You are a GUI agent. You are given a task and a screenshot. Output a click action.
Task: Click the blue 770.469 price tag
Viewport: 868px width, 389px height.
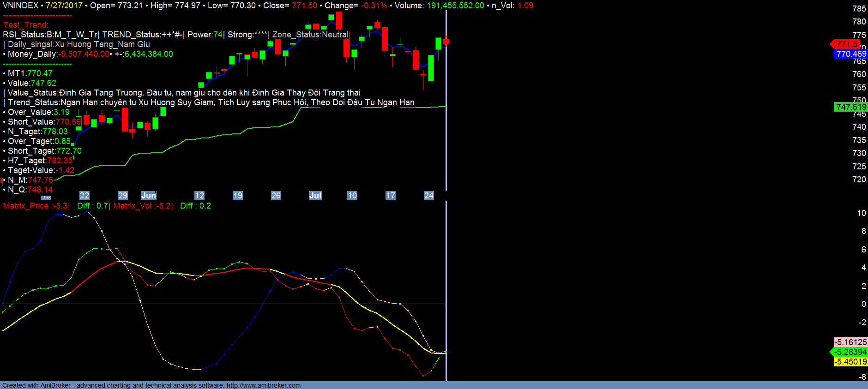pos(851,54)
